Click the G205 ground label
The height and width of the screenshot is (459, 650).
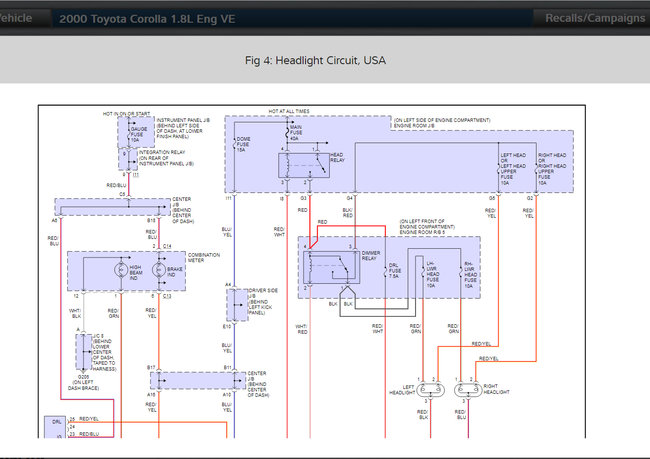83,377
